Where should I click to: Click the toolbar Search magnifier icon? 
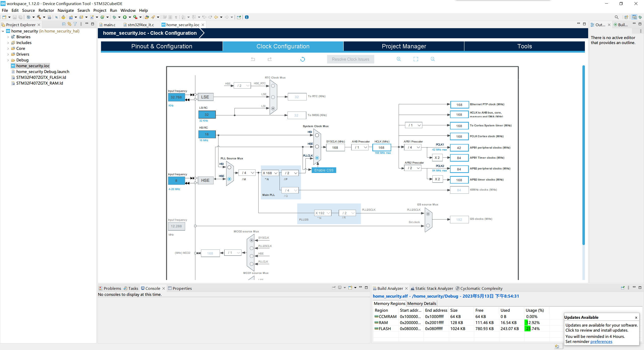[x=617, y=17]
